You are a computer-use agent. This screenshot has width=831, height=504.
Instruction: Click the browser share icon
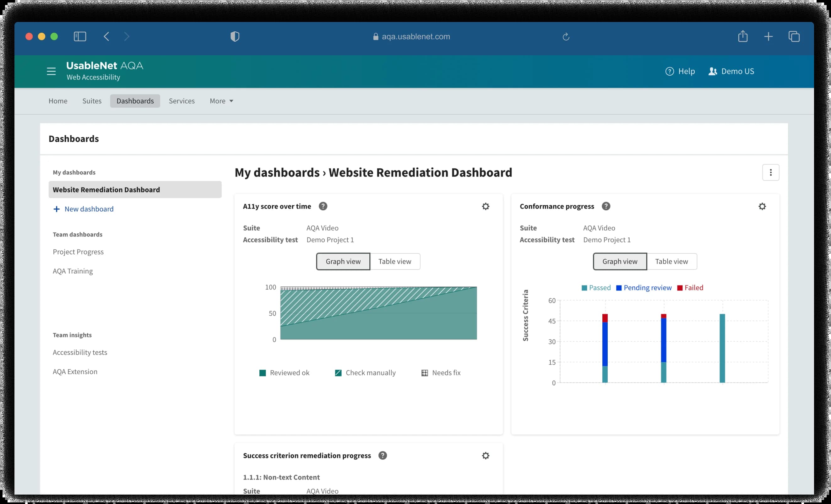click(x=743, y=36)
